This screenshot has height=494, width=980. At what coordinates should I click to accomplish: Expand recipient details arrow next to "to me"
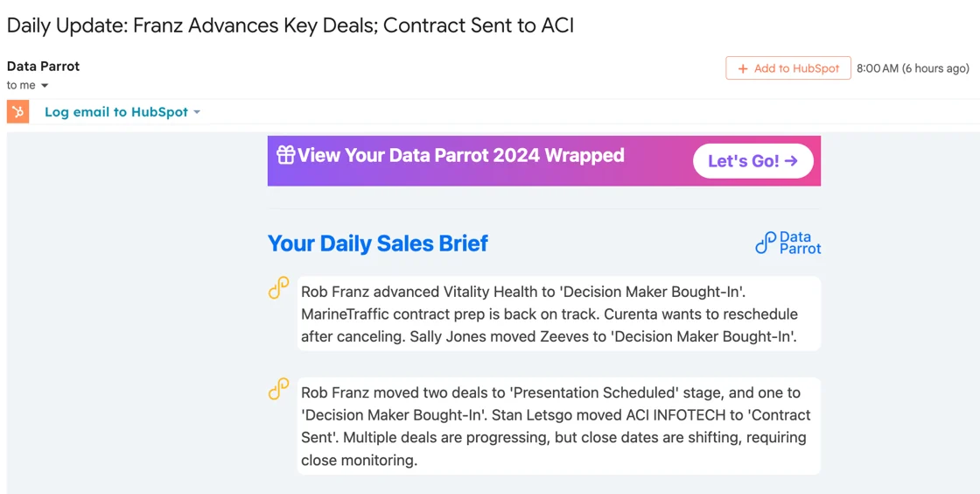click(45, 86)
